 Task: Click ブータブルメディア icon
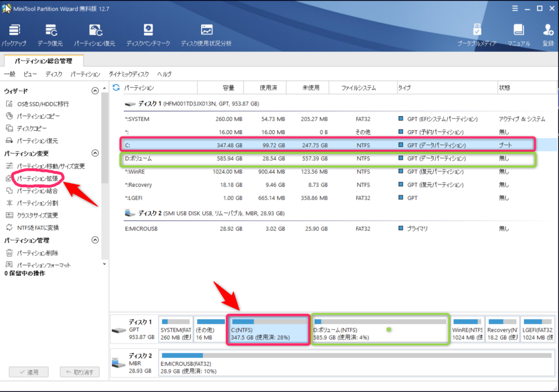[x=477, y=35]
